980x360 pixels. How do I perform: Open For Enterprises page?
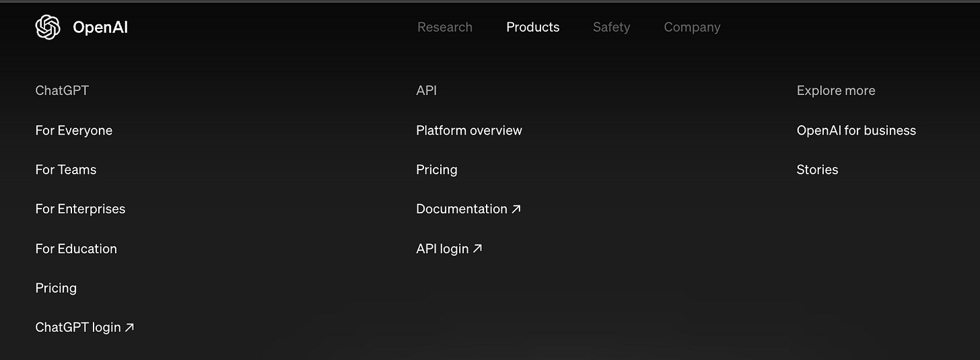[x=80, y=209]
